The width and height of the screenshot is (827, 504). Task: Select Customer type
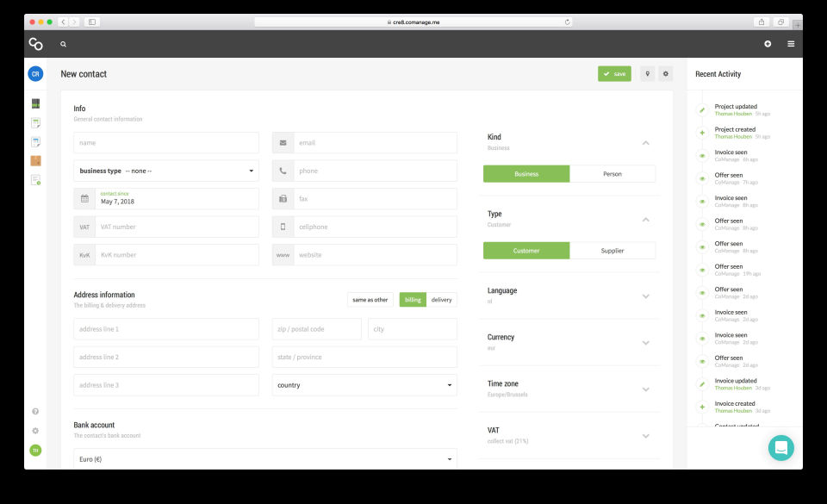(x=526, y=251)
